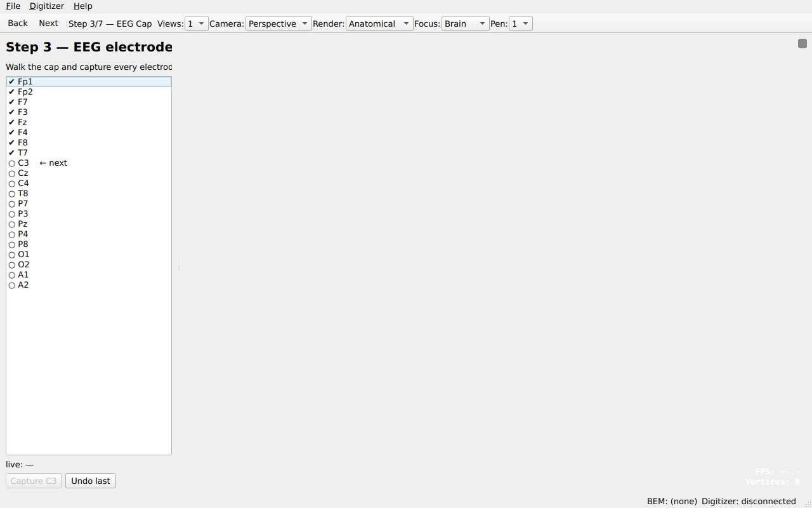The width and height of the screenshot is (812, 508).
Task: Open the Help menu
Action: tap(83, 6)
